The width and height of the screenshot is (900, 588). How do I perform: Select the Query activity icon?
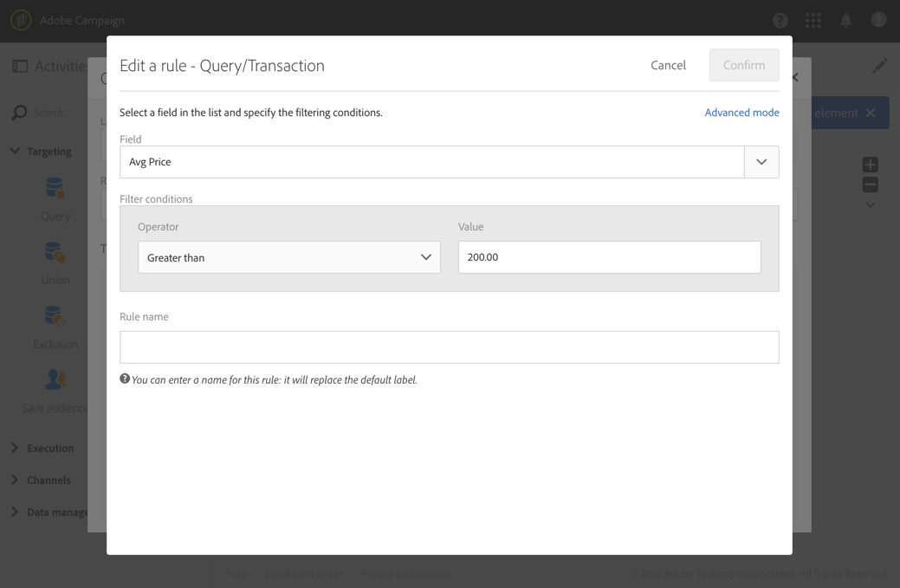[x=55, y=189]
